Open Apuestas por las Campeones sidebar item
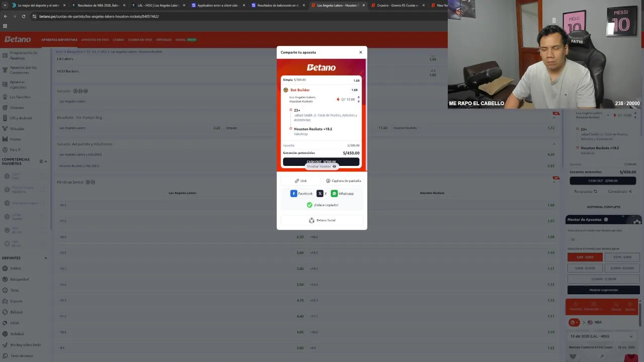 (20, 70)
